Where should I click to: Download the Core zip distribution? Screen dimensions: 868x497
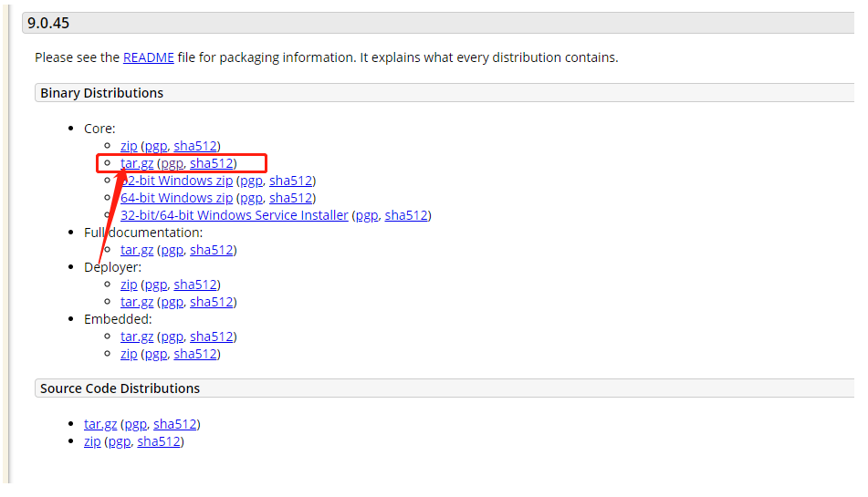pos(129,146)
